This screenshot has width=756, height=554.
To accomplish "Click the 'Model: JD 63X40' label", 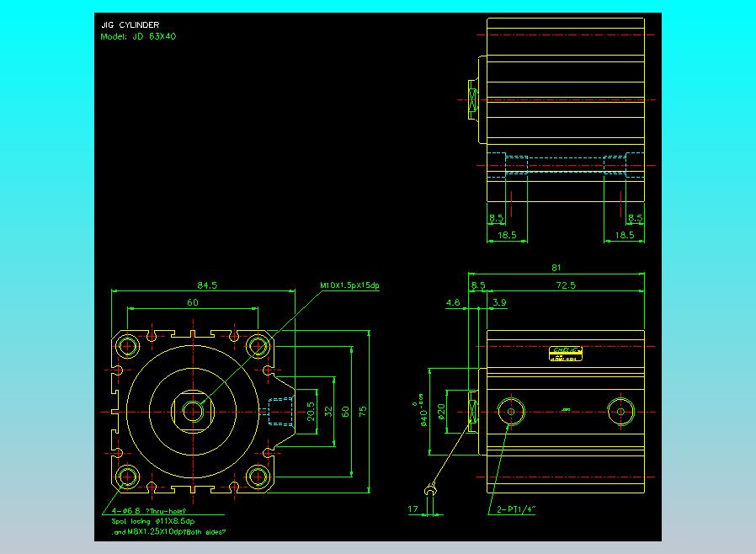I will (138, 37).
